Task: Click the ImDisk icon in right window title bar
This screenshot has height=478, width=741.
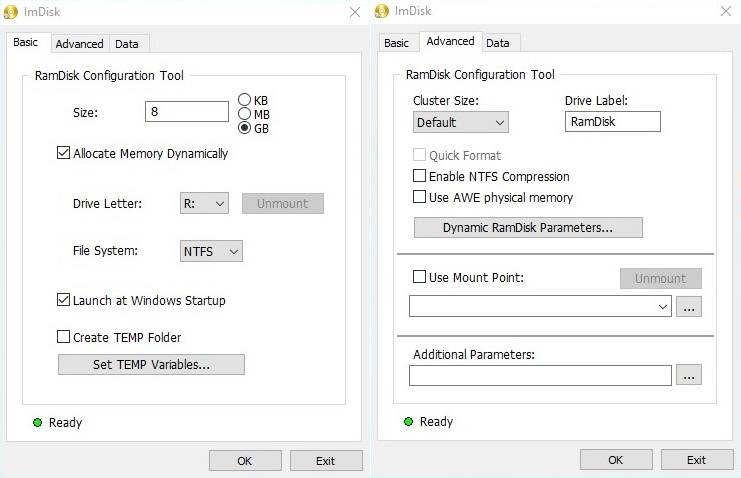Action: [x=381, y=11]
